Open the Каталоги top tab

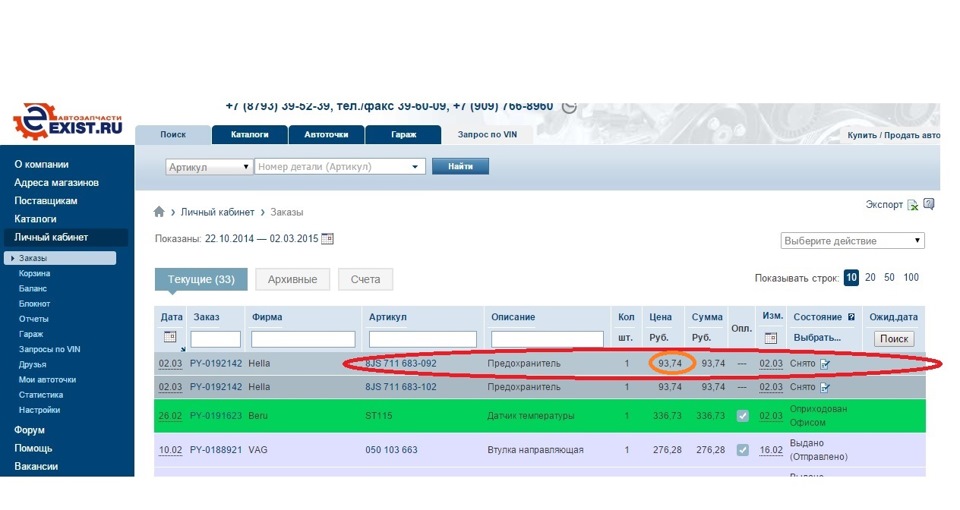pyautogui.click(x=249, y=134)
